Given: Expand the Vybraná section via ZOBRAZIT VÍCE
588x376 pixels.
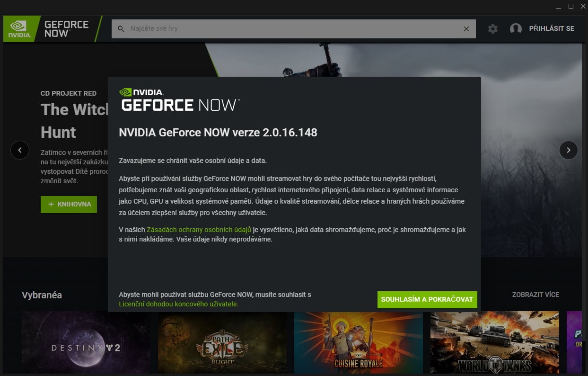Looking at the screenshot, I should click(x=536, y=295).
